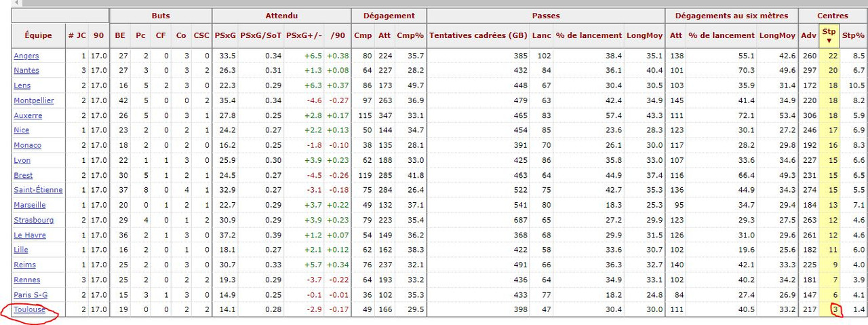The image size is (868, 325).
Task: Select Toulouse Stp value 3
Action: tap(835, 309)
